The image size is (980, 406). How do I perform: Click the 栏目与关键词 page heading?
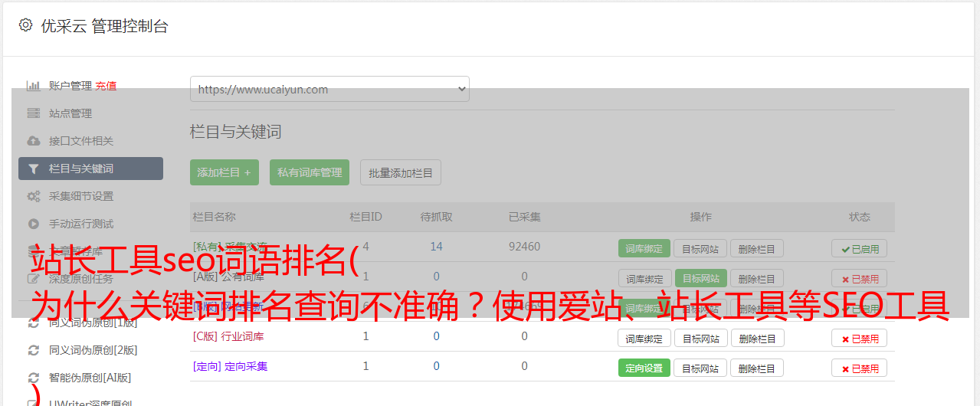pos(236,132)
